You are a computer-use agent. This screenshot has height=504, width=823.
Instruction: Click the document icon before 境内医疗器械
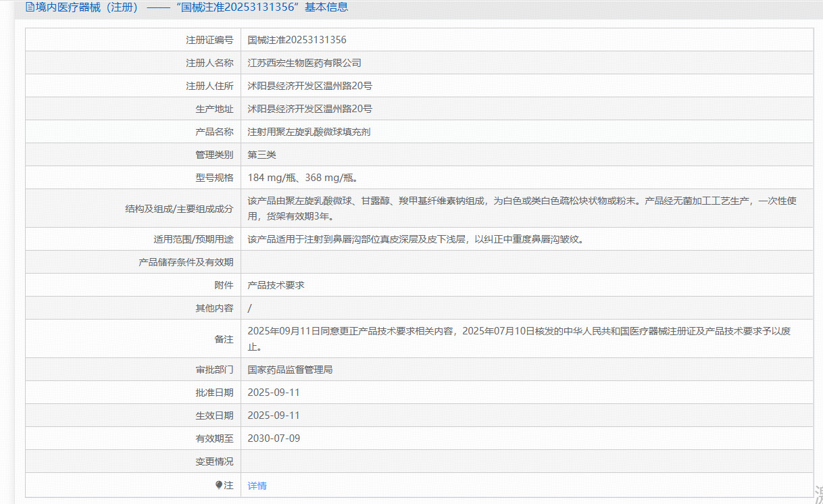(x=30, y=7)
